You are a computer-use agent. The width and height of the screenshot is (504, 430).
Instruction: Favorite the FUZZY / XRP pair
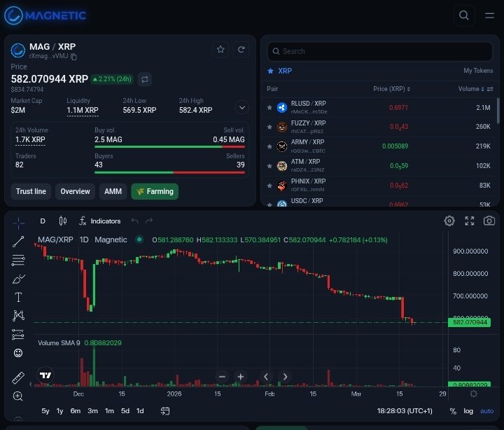269,127
